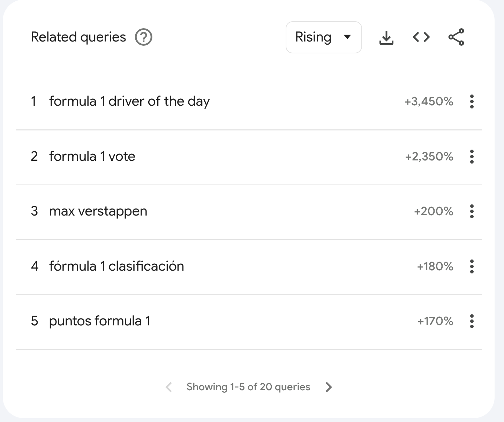Screen dimensions: 504x422
Task: Open the puntos formula 1 query
Action: (x=100, y=321)
